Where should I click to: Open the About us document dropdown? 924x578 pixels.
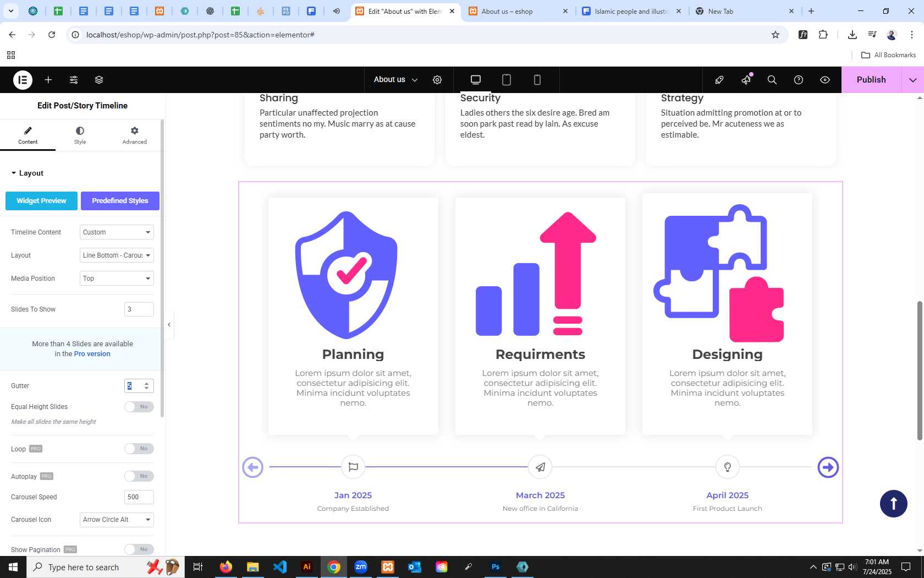(396, 80)
